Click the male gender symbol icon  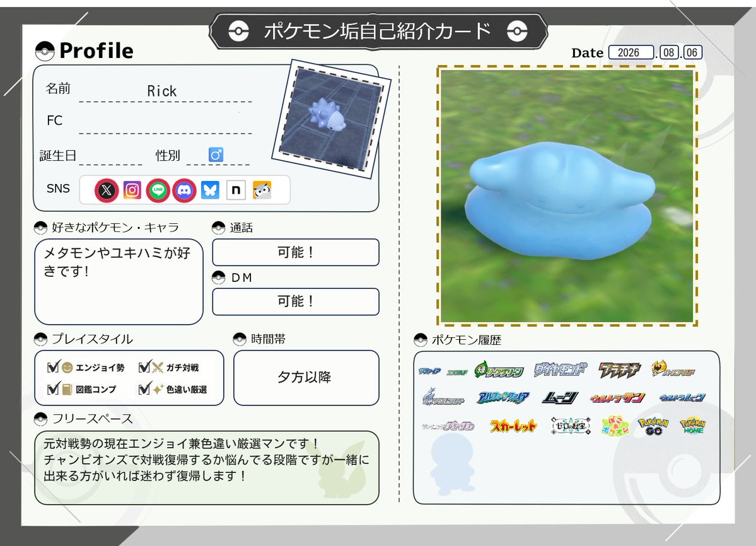(216, 154)
